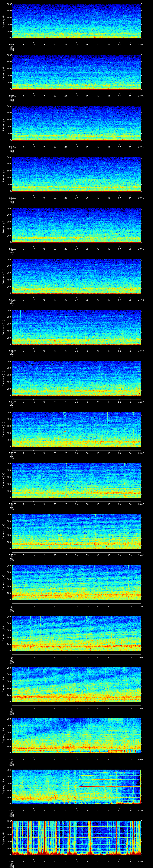Click the Frequency (Hz) axis label of the 3:25:00 panel
The width and height of the screenshot is (153, 868).
pyautogui.click(x=3, y=21)
